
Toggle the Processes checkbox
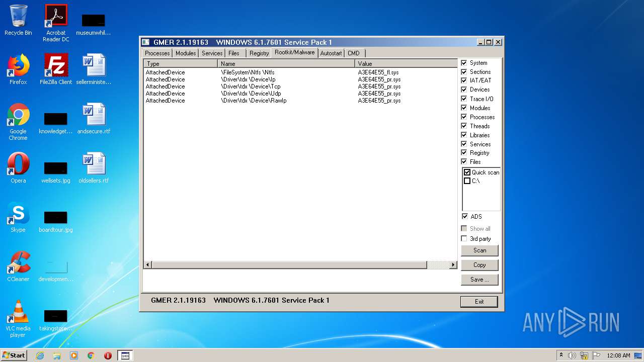tap(464, 117)
